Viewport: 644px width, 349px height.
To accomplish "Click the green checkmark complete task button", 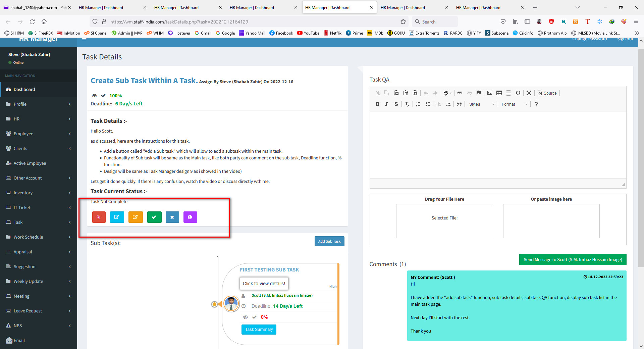I will tap(154, 217).
